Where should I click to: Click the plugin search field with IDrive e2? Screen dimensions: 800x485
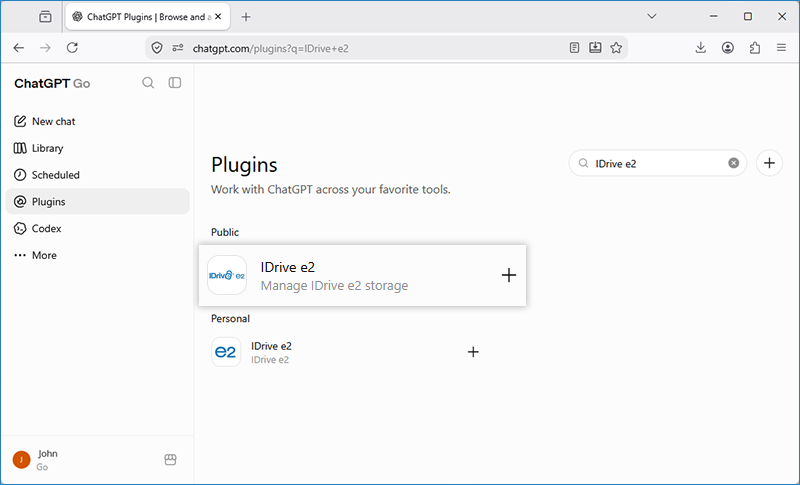click(658, 163)
